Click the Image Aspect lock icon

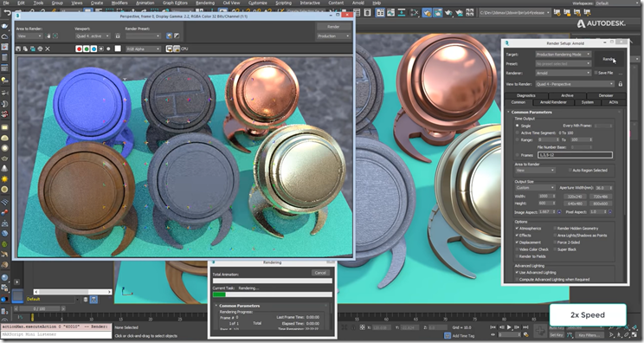pos(559,212)
